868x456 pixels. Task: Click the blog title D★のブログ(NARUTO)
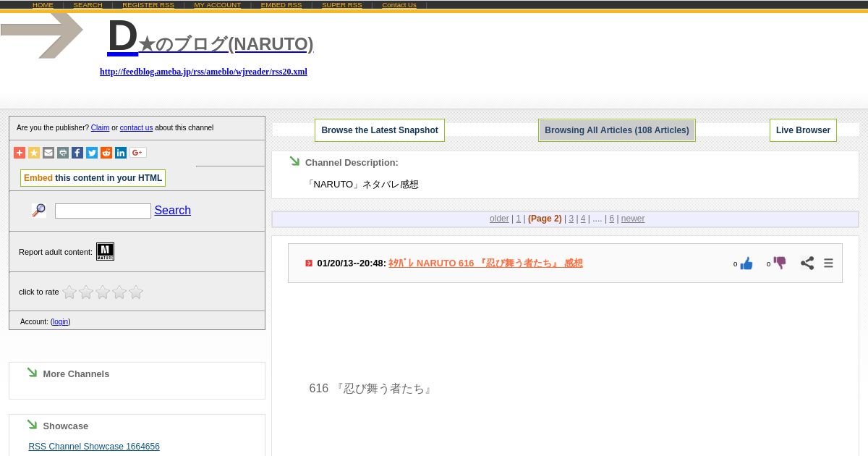210,38
